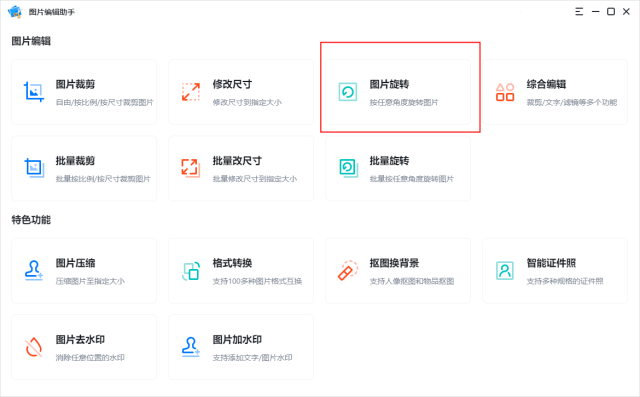
Task: Open the 格式转换 tool title
Action: tap(232, 263)
